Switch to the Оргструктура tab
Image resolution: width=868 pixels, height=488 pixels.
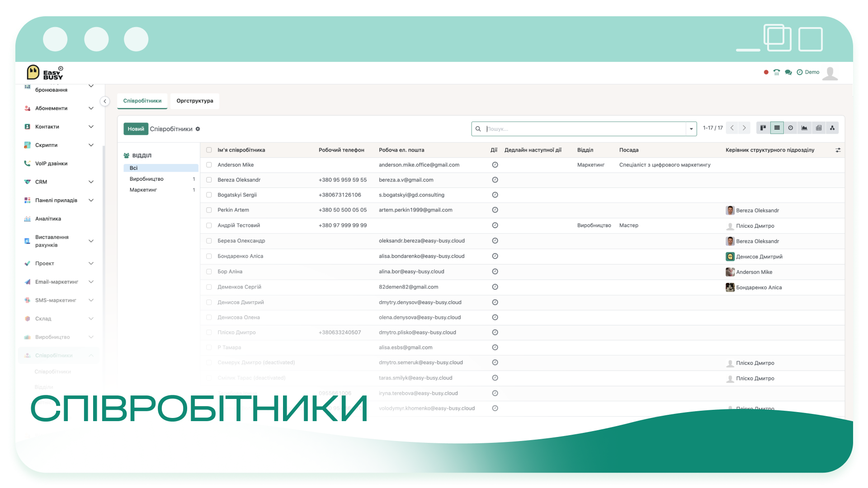(195, 101)
